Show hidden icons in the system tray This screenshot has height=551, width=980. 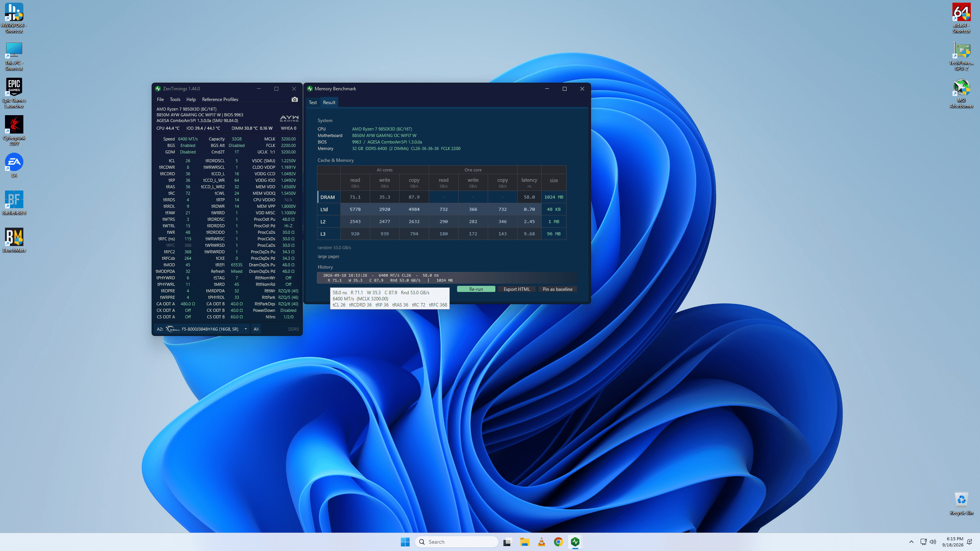click(x=911, y=542)
